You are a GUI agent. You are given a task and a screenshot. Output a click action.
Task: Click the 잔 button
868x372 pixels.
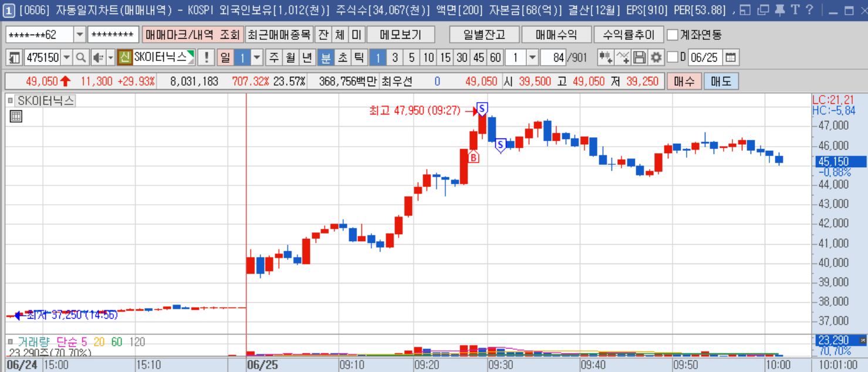point(323,35)
